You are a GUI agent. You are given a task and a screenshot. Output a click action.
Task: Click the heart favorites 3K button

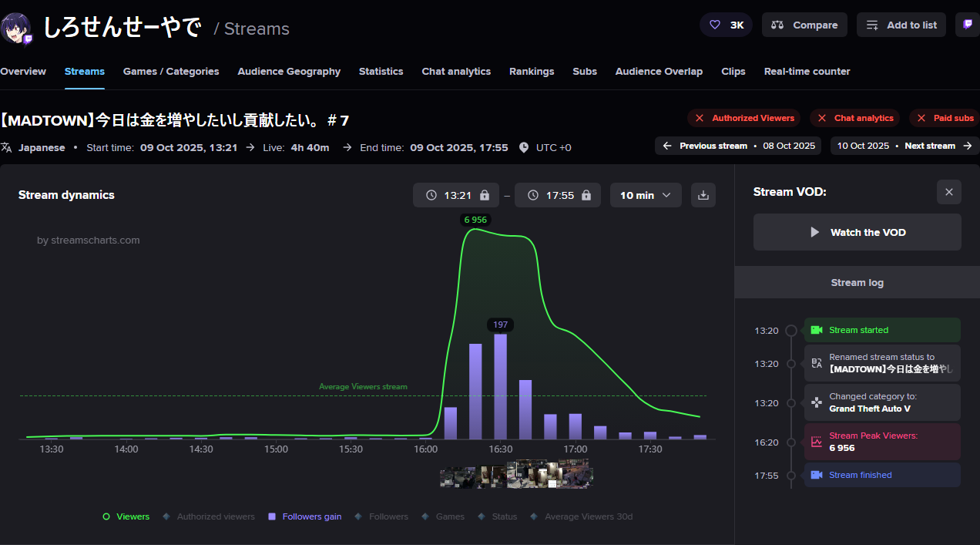click(726, 25)
